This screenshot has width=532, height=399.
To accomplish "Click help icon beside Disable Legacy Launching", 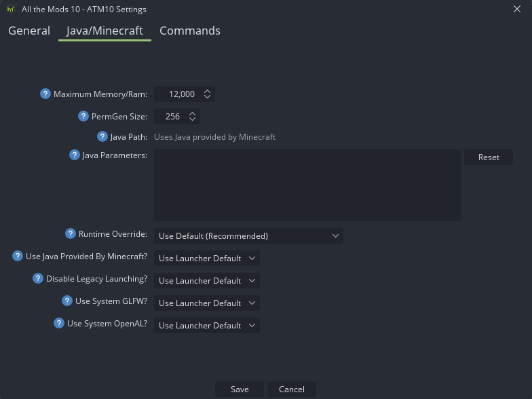I will point(38,278).
